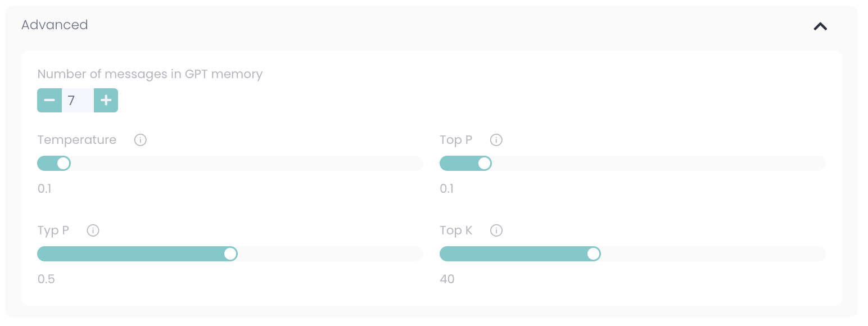Viewport: 868px width, 326px height.
Task: Click the message count field showing 7
Action: point(78,101)
